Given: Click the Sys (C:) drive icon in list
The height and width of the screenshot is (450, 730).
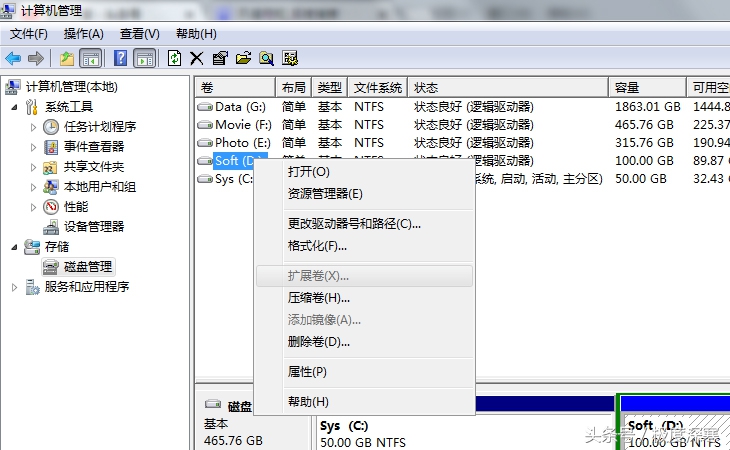Looking at the screenshot, I should coord(205,179).
